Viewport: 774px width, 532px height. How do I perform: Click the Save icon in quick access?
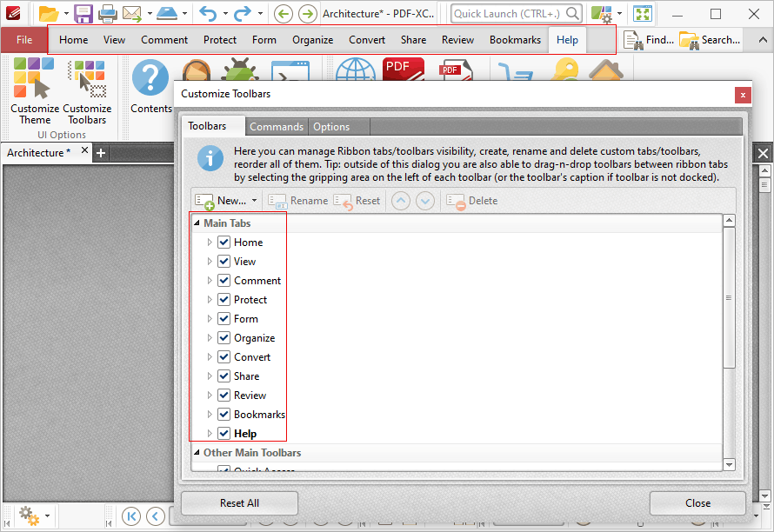83,13
